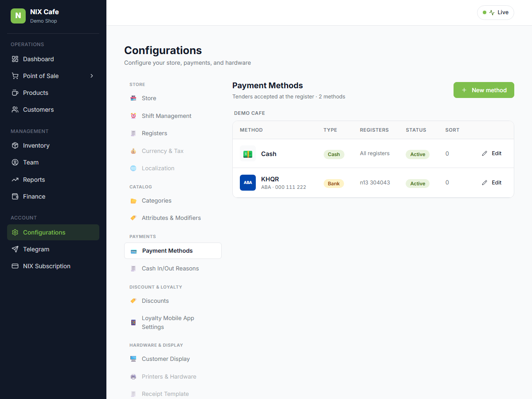The height and width of the screenshot is (399, 532).
Task: Click the Live status indicator
Action: [x=496, y=12]
